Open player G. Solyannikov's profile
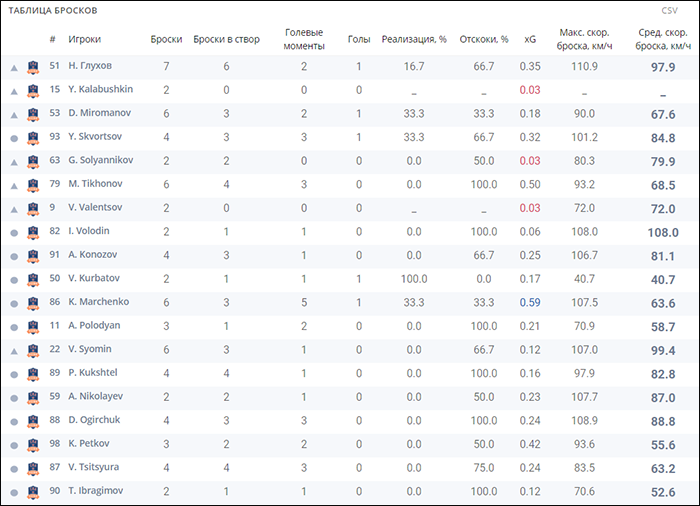Screen dimensions: 700x506 pos(100,160)
